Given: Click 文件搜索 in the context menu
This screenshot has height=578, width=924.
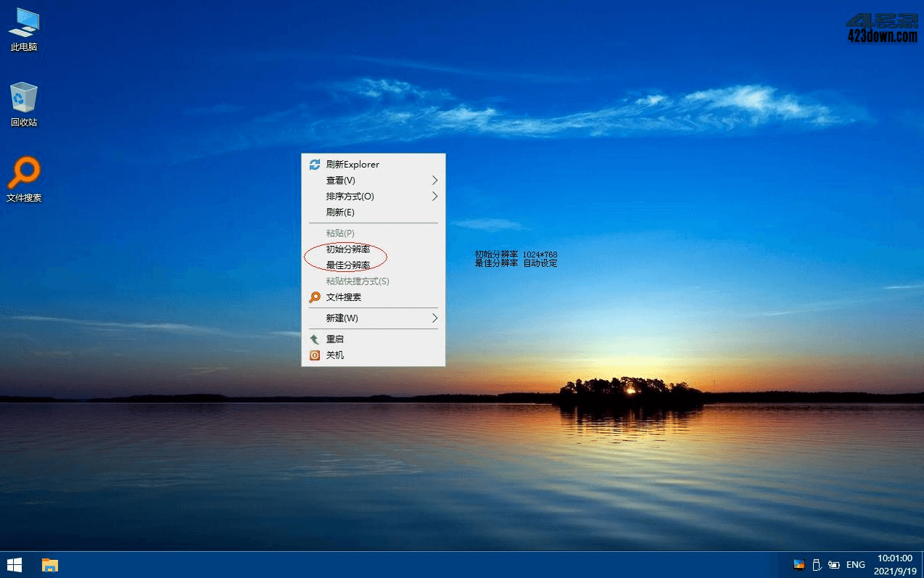Looking at the screenshot, I should pos(344,297).
